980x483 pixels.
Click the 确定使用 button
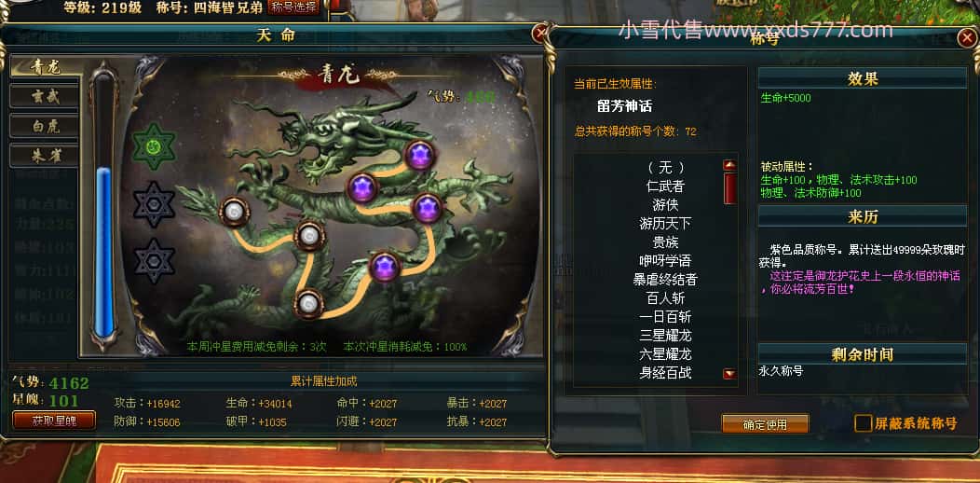765,424
